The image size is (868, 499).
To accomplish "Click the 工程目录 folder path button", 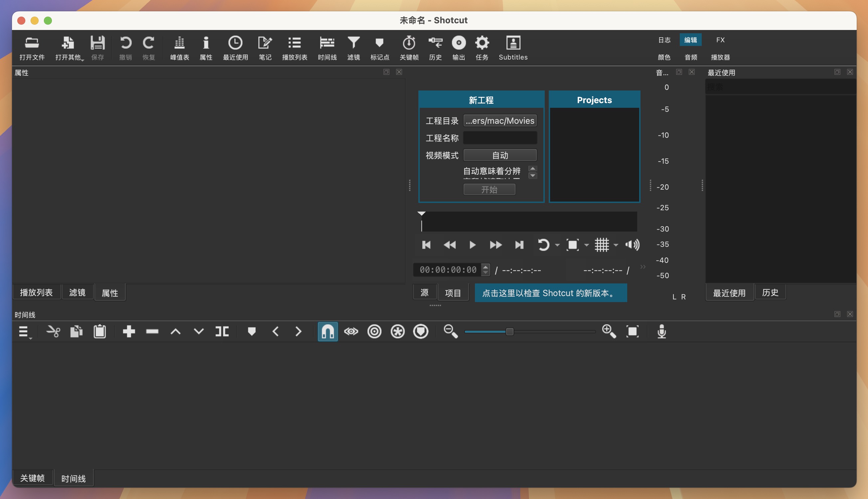I will click(x=500, y=121).
